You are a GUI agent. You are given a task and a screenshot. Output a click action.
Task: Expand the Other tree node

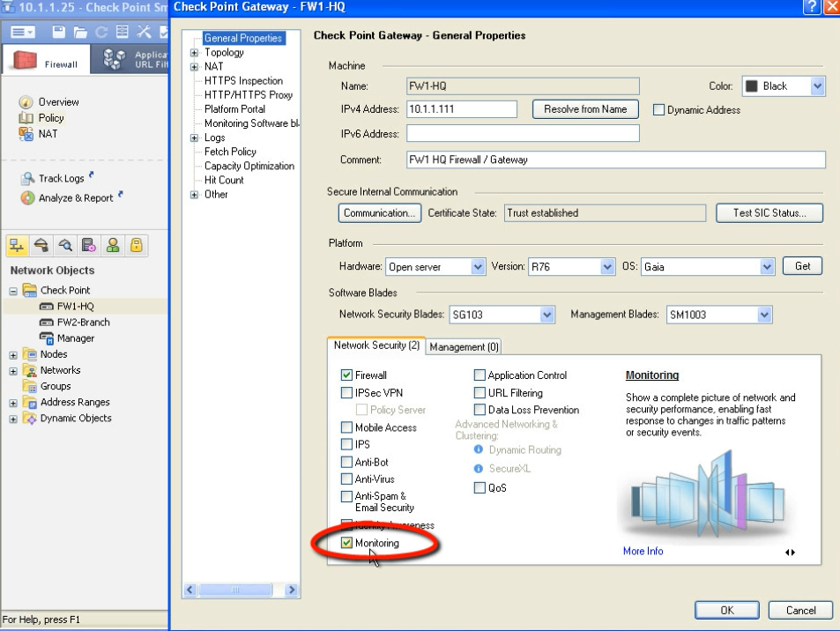[x=194, y=195]
